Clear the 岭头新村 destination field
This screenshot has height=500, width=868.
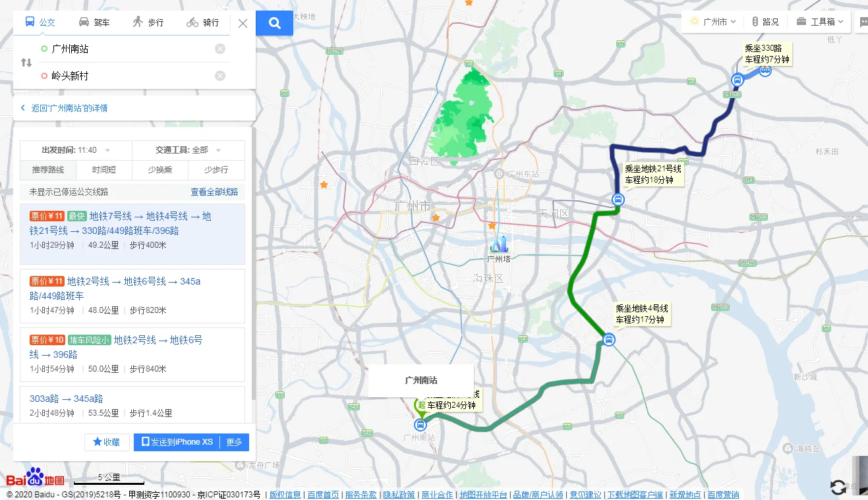coord(219,76)
